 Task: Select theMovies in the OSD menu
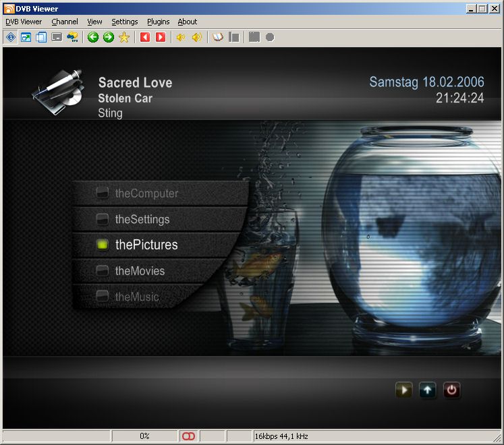pyautogui.click(x=150, y=270)
